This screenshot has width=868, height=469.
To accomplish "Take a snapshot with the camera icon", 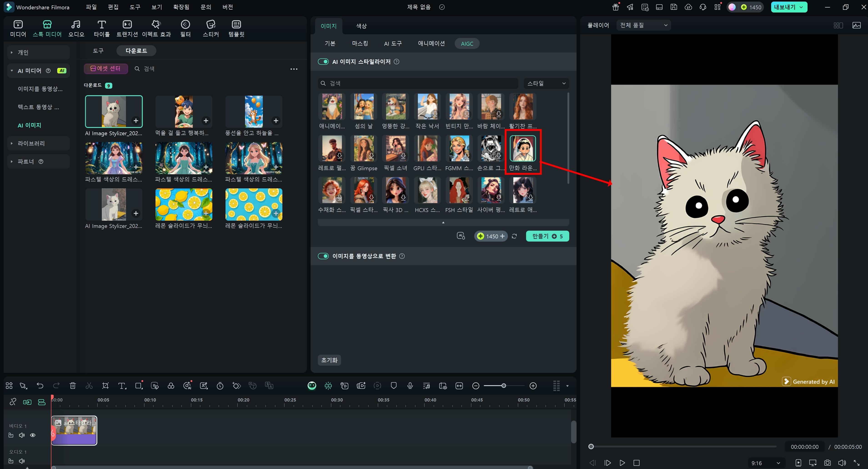I will pos(827,463).
